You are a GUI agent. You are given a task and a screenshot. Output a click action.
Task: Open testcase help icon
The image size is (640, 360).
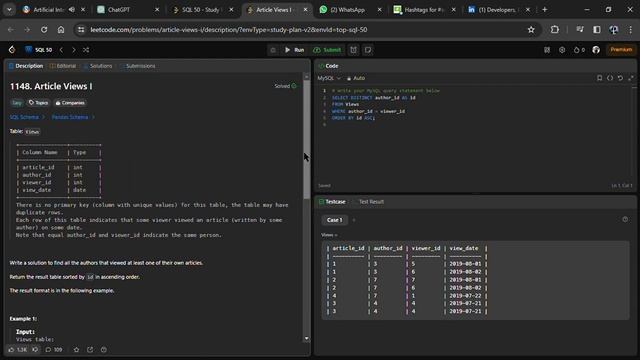[x=625, y=220]
